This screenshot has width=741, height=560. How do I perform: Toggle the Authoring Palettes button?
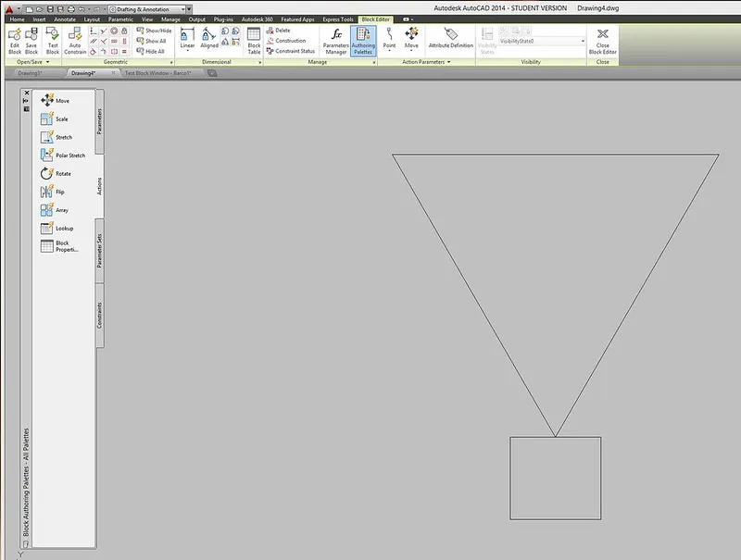click(x=363, y=40)
